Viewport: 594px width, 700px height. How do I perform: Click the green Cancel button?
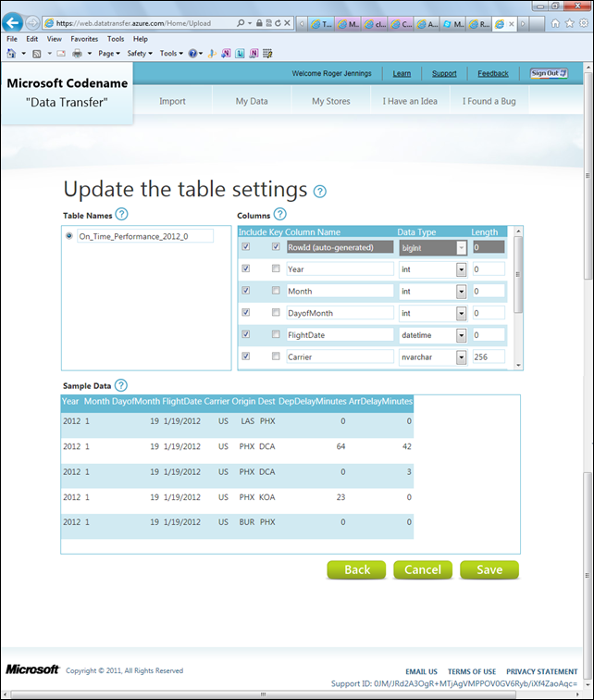point(423,570)
